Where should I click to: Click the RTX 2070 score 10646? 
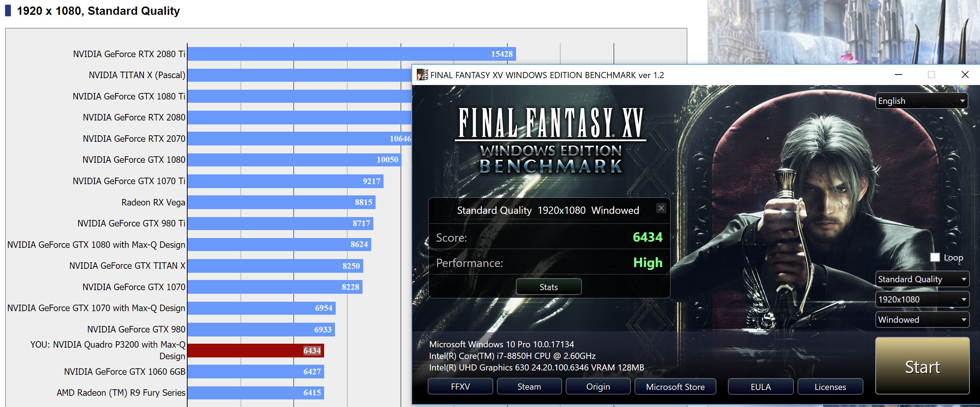tap(400, 139)
